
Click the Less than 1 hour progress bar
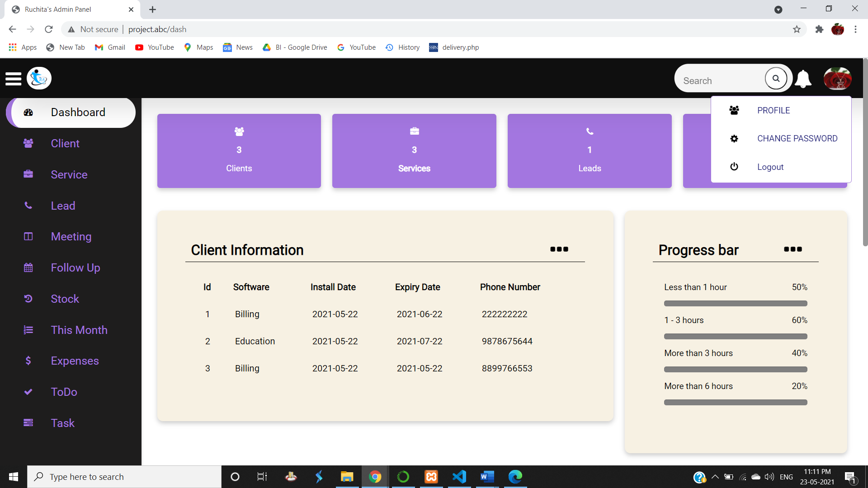click(x=735, y=304)
